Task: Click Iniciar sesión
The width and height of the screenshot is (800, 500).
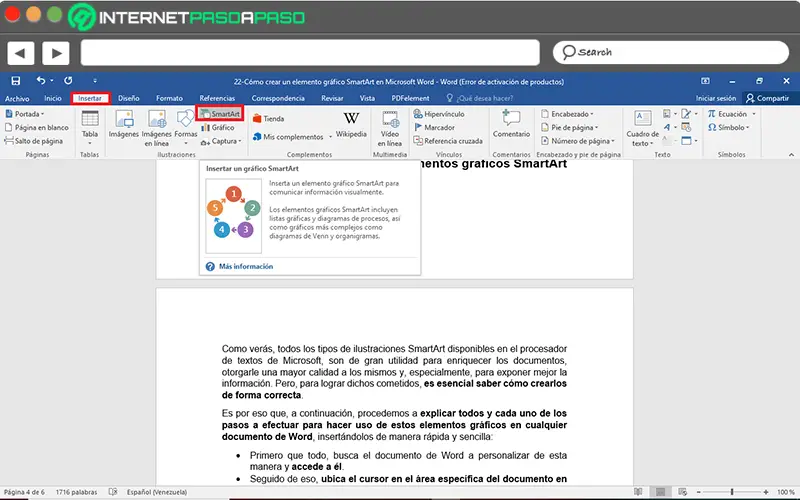Action: coord(716,98)
